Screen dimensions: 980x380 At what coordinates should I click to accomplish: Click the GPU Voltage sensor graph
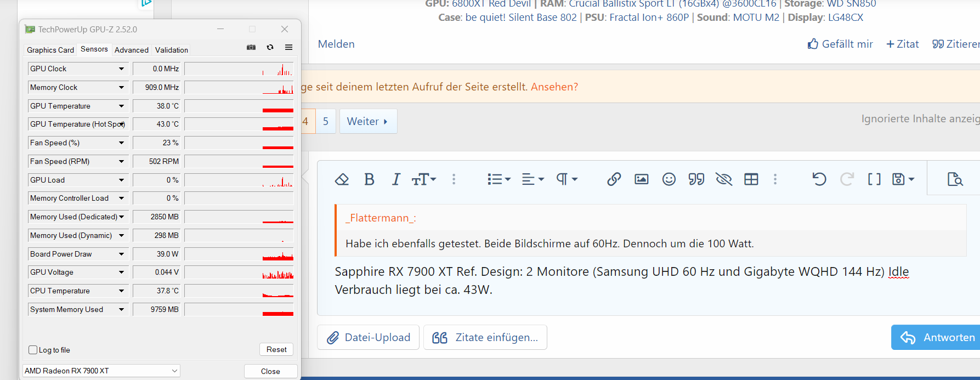[x=239, y=272]
